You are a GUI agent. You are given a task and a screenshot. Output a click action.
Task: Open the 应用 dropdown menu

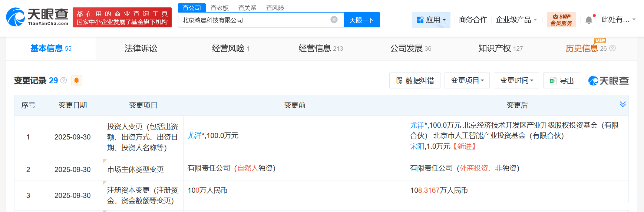[x=431, y=20]
